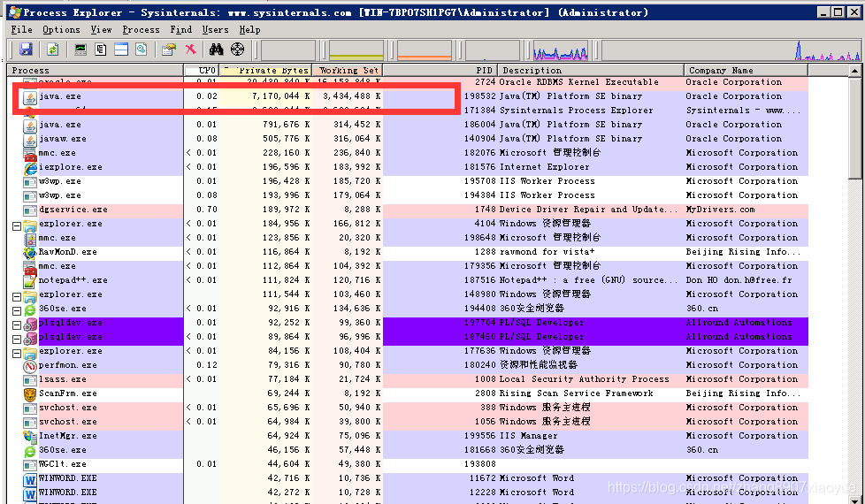Collapse the 360se.exe tree with PID 194408

(17, 310)
